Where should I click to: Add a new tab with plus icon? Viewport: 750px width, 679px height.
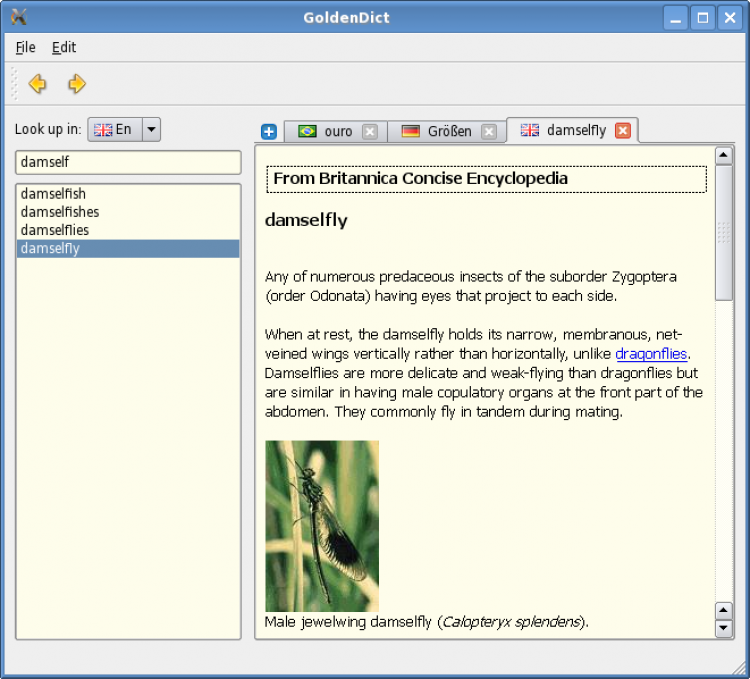pyautogui.click(x=269, y=131)
